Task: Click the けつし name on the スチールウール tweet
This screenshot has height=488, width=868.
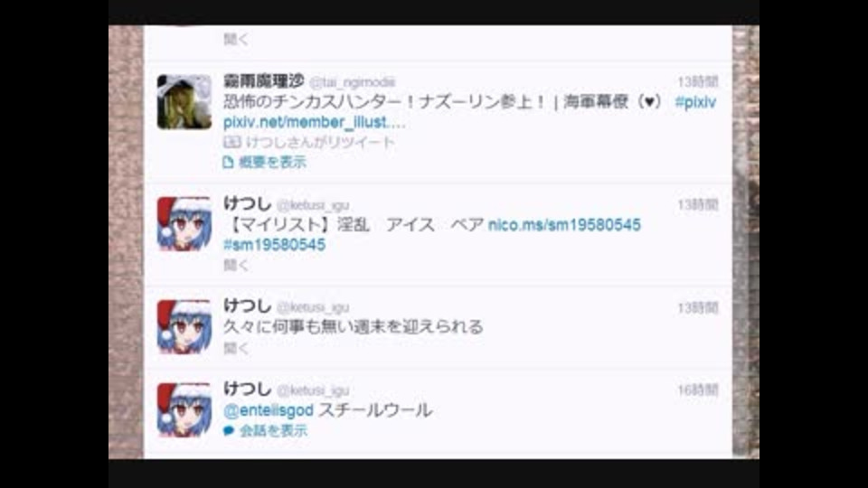Action: click(x=247, y=389)
